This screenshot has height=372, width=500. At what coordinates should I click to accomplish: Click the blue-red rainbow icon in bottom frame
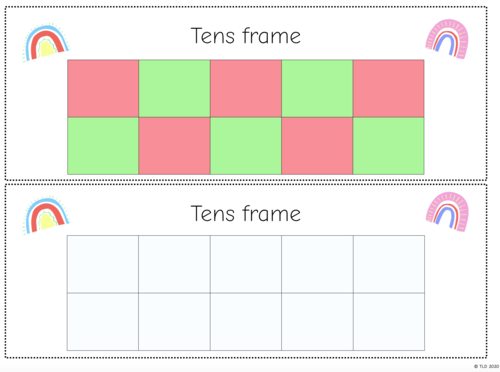point(46,215)
